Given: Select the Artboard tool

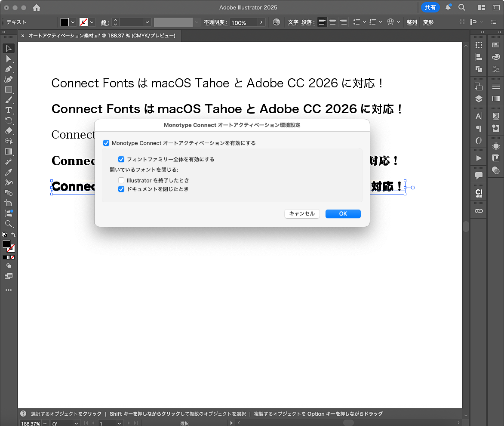Looking at the screenshot, I should click(9, 203).
